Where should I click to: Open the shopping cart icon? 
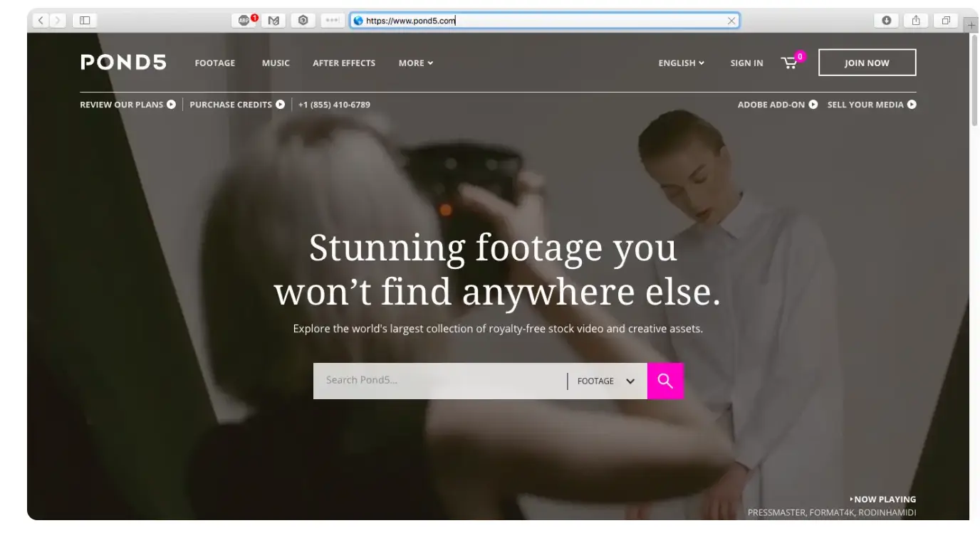[x=790, y=63]
